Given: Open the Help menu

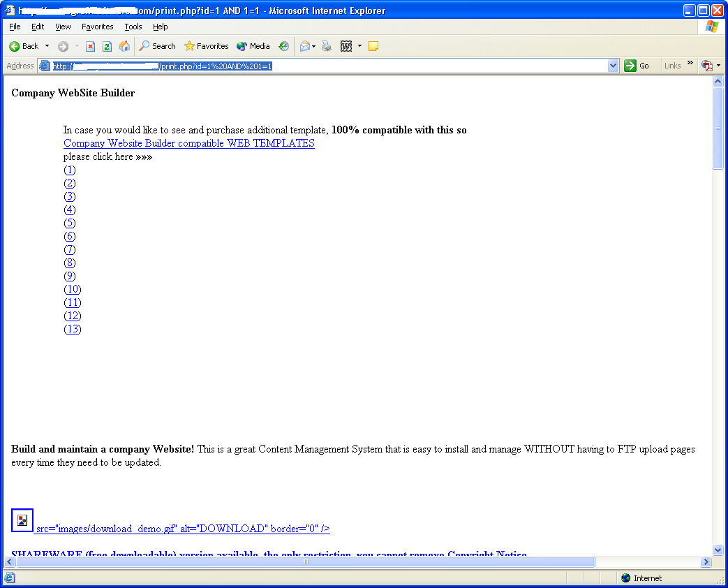Looking at the screenshot, I should 160,27.
